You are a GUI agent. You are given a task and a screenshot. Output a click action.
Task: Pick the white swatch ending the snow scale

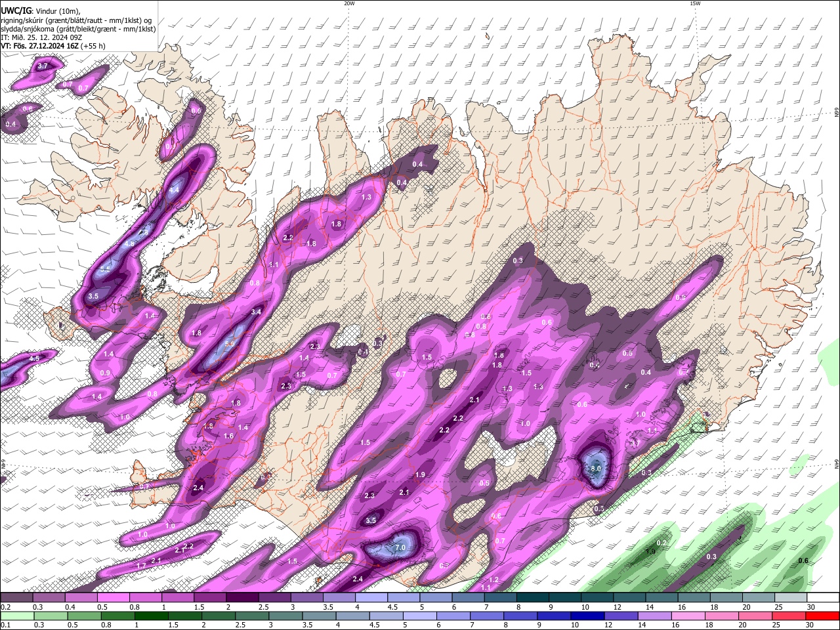tap(823, 598)
